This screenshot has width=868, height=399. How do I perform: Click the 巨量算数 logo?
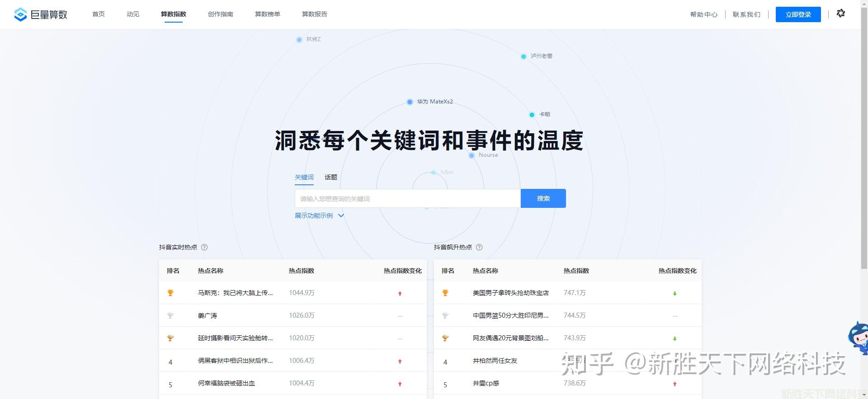pyautogui.click(x=41, y=14)
